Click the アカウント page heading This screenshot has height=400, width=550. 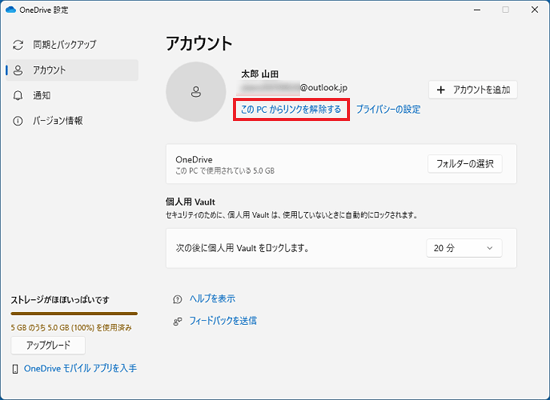tap(199, 44)
